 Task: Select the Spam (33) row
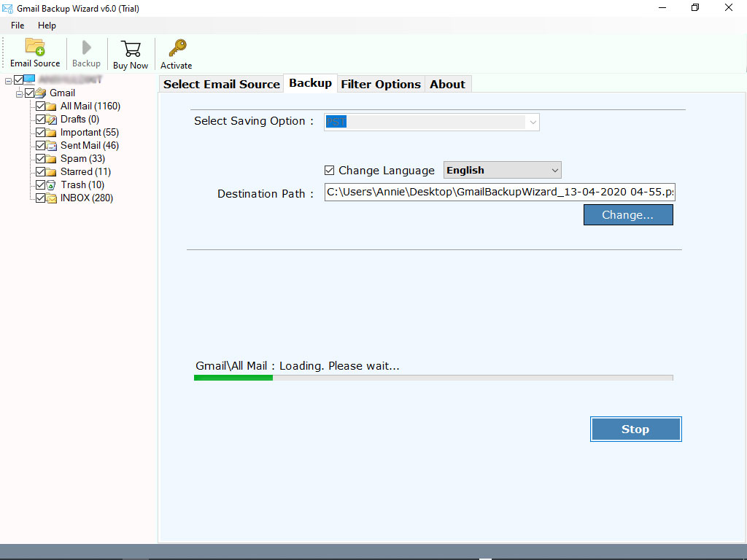[x=82, y=158]
